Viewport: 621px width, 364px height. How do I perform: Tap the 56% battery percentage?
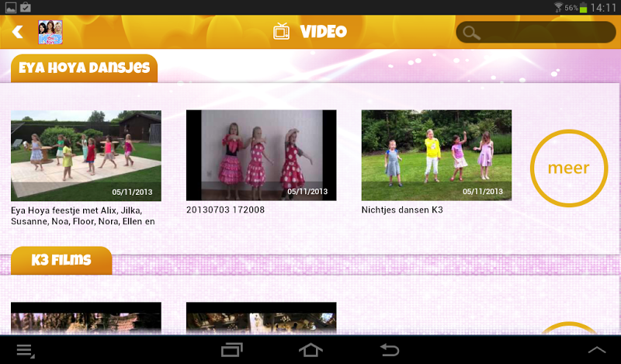[571, 8]
